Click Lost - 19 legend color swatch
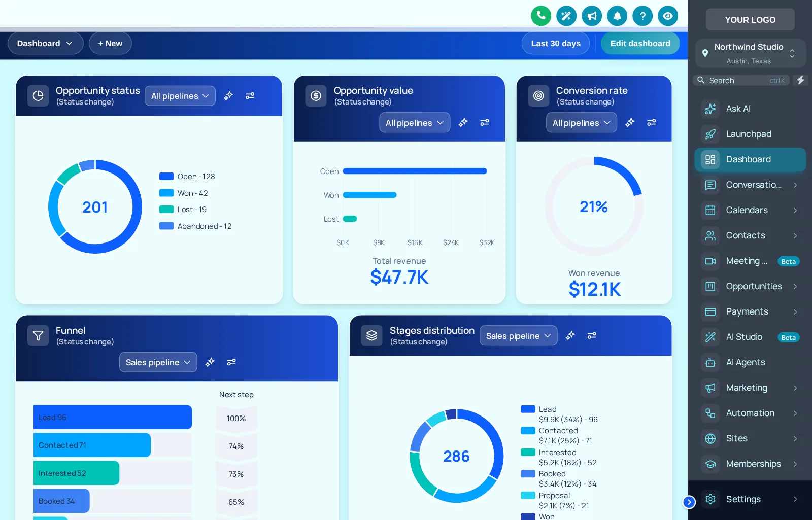The image size is (812, 520). 166,210
